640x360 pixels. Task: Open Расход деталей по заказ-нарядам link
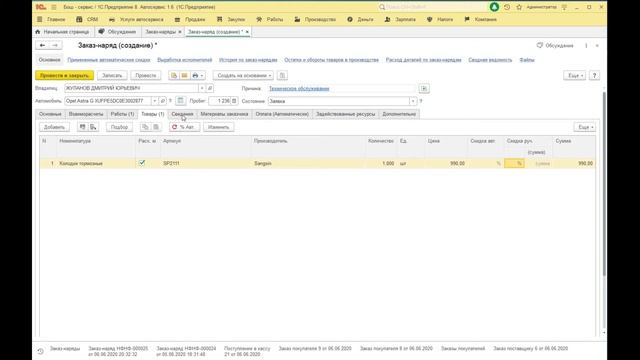coord(423,60)
